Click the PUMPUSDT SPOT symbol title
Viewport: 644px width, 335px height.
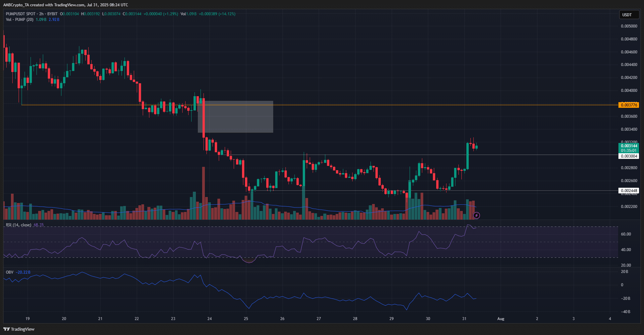[x=21, y=14]
